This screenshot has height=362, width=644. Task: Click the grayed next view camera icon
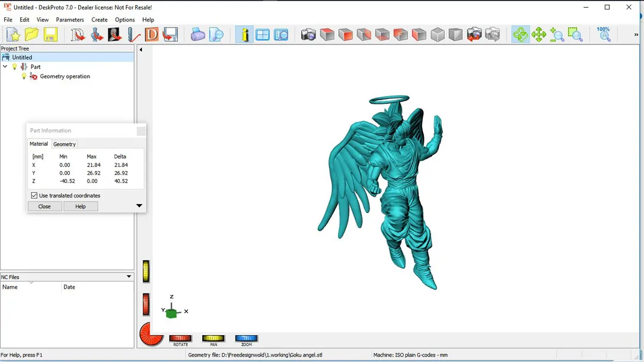tap(493, 35)
